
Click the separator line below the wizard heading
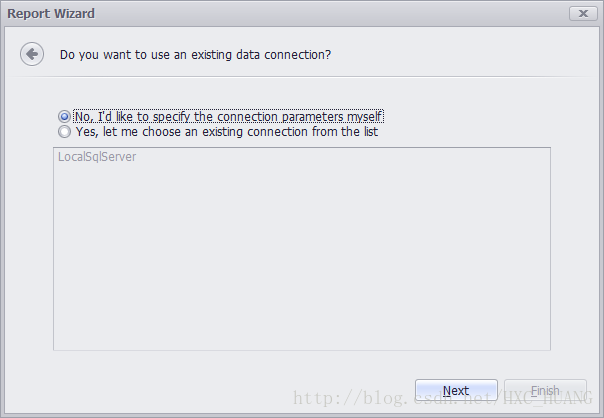[x=302, y=77]
